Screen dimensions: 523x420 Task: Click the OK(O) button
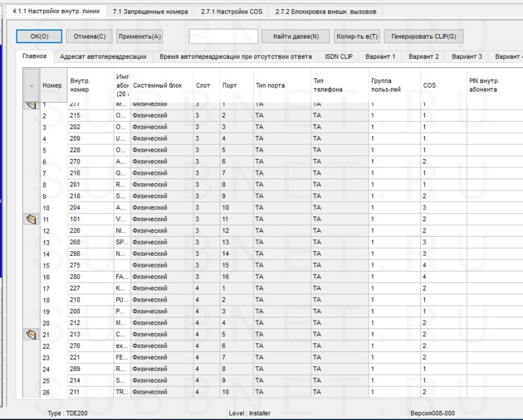(32, 37)
